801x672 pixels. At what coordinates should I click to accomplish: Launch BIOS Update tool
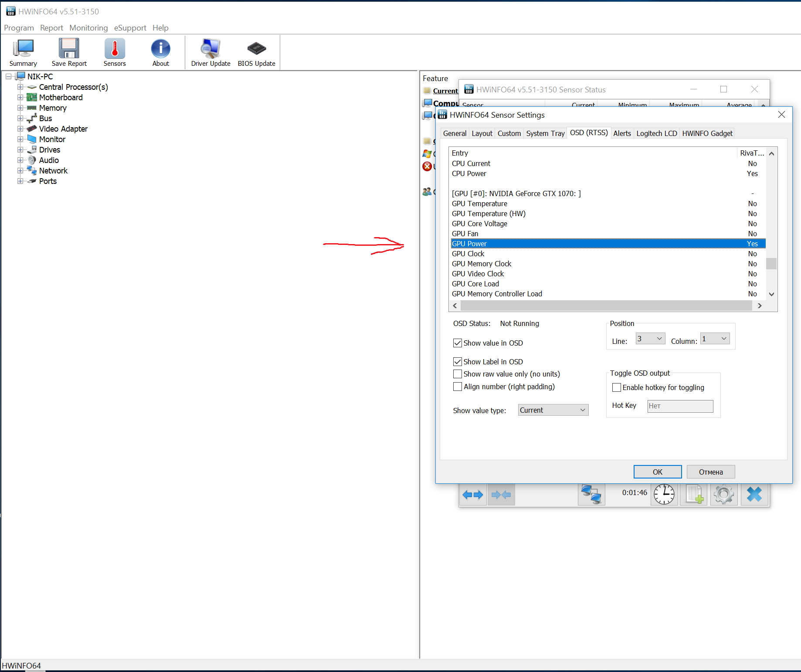click(x=256, y=52)
